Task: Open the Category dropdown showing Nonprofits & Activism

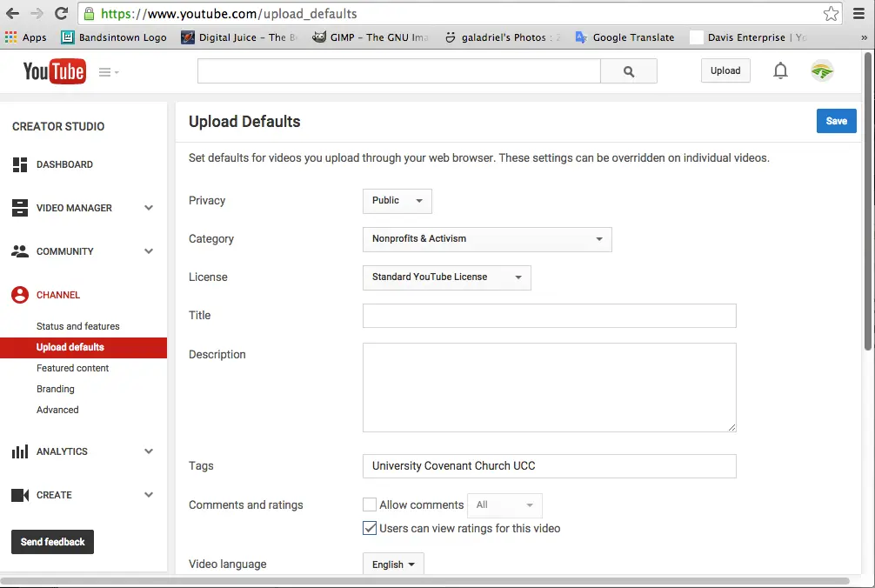Action: (486, 239)
